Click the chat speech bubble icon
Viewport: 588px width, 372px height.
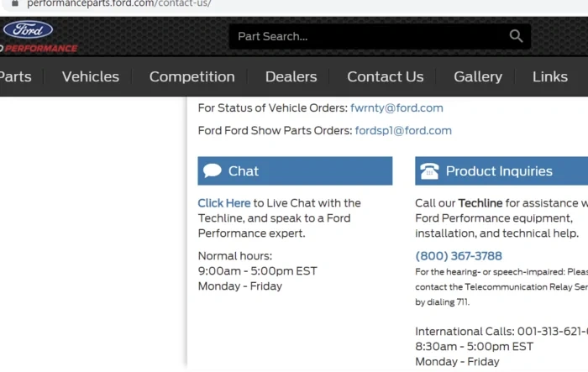click(x=213, y=170)
